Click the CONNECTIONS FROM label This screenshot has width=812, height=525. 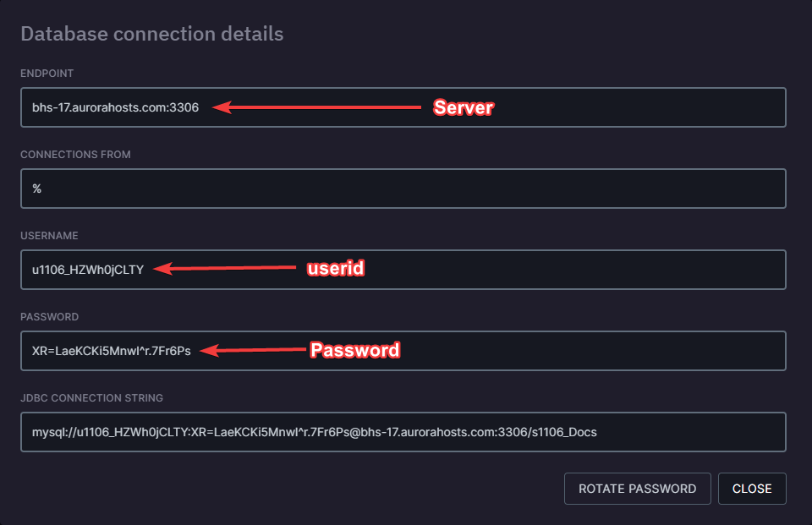[76, 155]
